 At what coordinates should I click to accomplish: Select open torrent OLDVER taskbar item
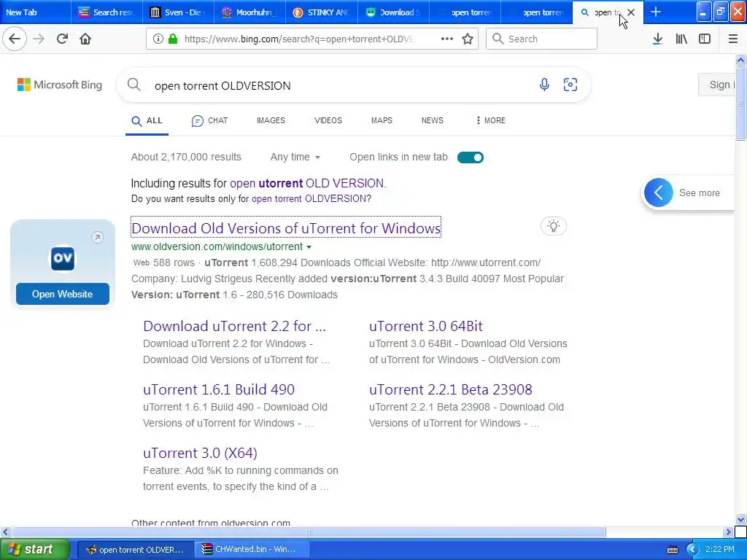click(135, 549)
